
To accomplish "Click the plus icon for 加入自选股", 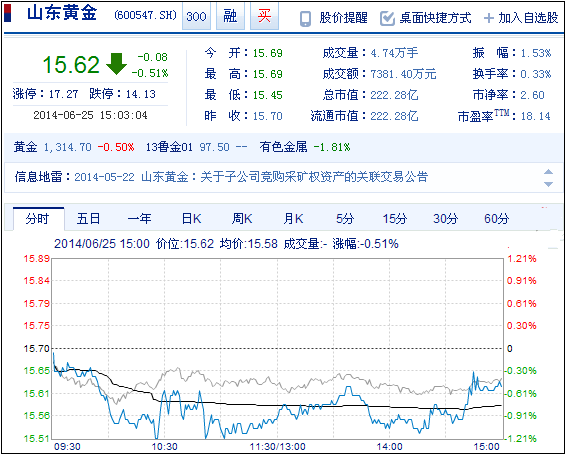I will pyautogui.click(x=488, y=18).
